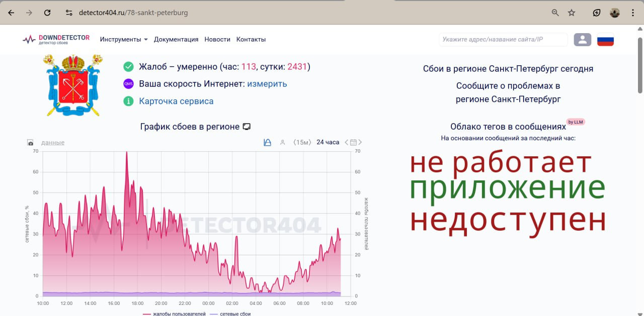Select the 24 часа time range

click(328, 143)
